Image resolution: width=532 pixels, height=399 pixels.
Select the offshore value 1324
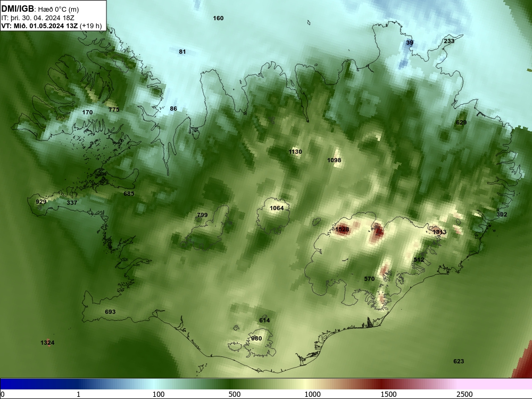47,343
